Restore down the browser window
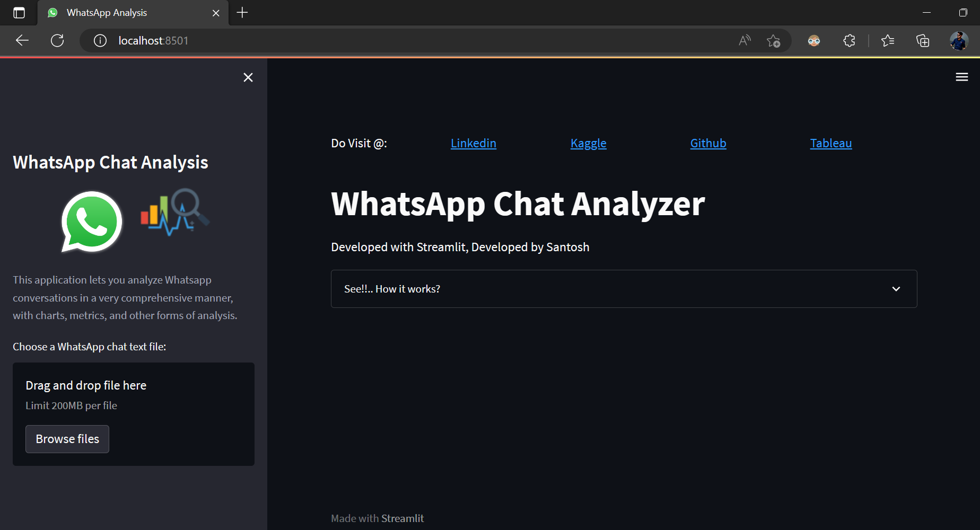 click(x=963, y=13)
